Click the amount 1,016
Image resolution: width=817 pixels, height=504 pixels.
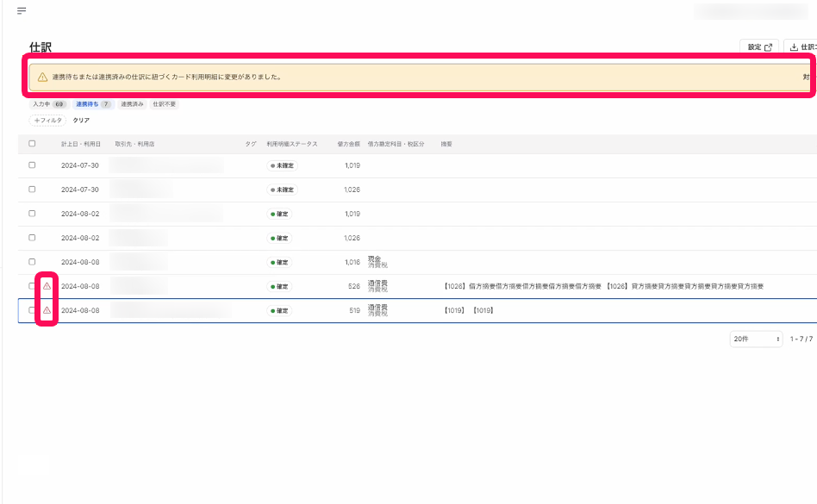[x=352, y=263]
